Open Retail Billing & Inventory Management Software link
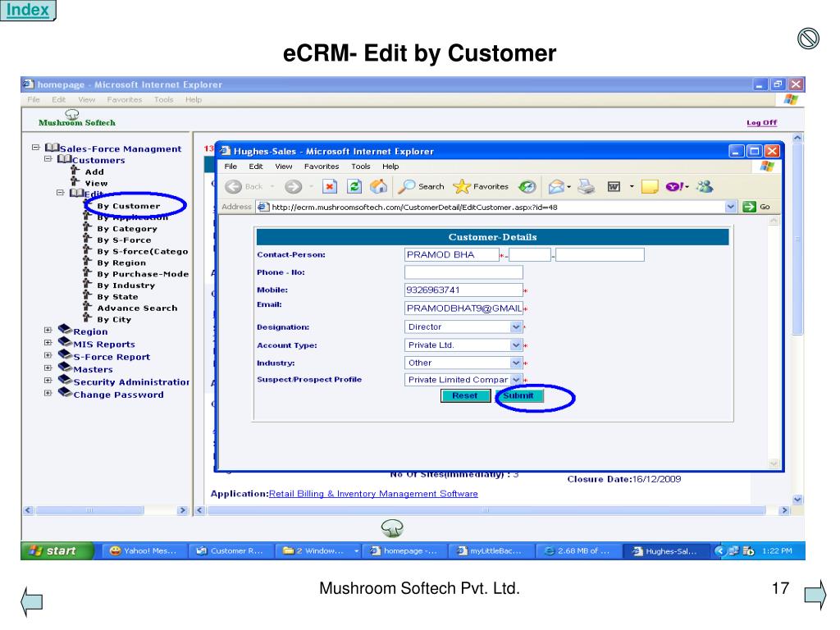The width and height of the screenshot is (840, 630). coord(373,493)
